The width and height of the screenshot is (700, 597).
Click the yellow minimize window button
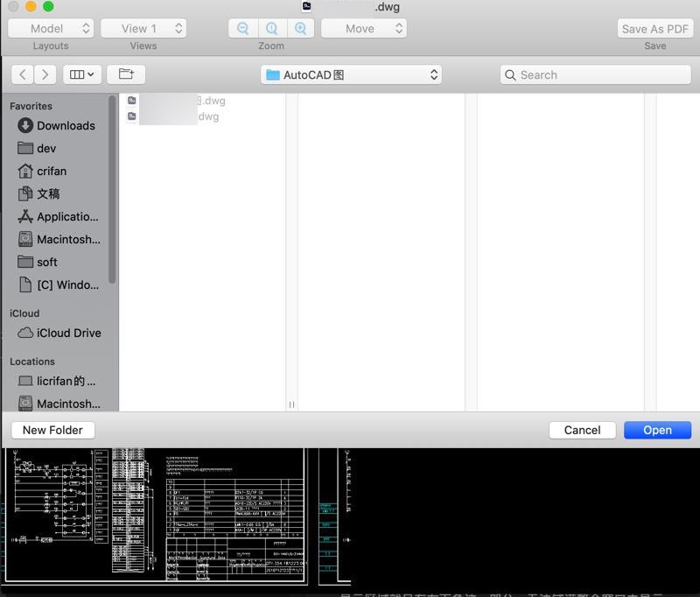pyautogui.click(x=31, y=6)
